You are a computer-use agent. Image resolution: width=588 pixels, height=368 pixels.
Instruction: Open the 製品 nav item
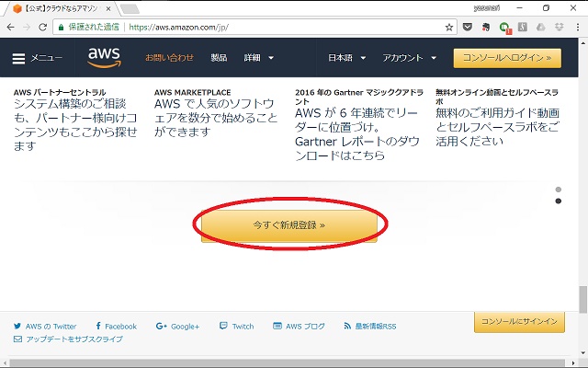tap(219, 58)
